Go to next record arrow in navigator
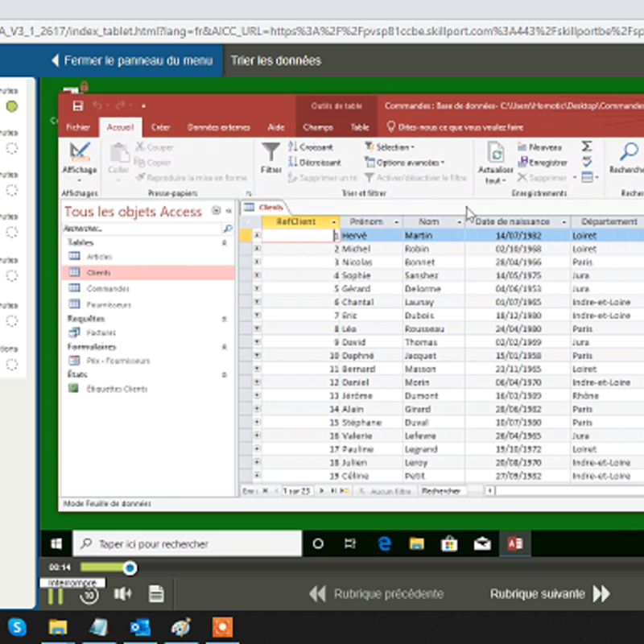Image resolution: width=644 pixels, height=644 pixels. tap(322, 491)
